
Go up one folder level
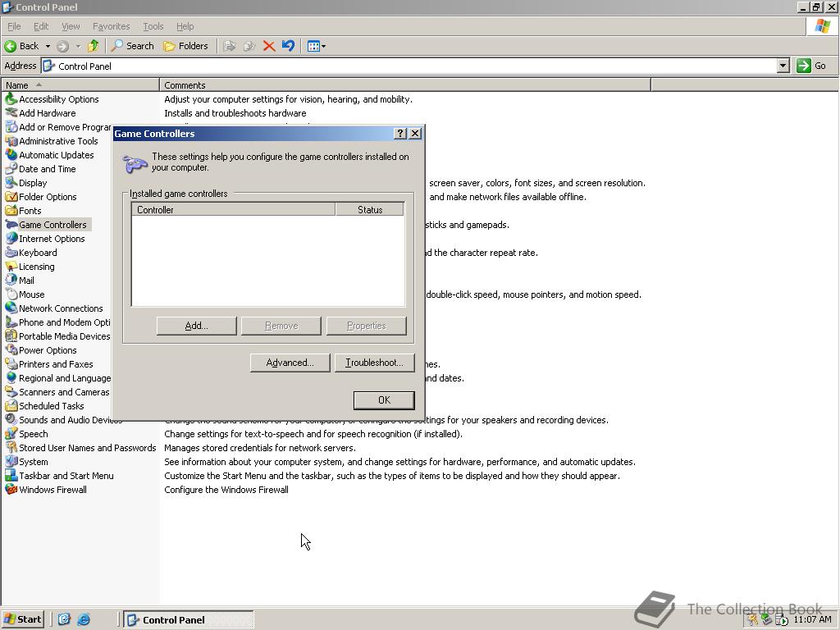(94, 46)
